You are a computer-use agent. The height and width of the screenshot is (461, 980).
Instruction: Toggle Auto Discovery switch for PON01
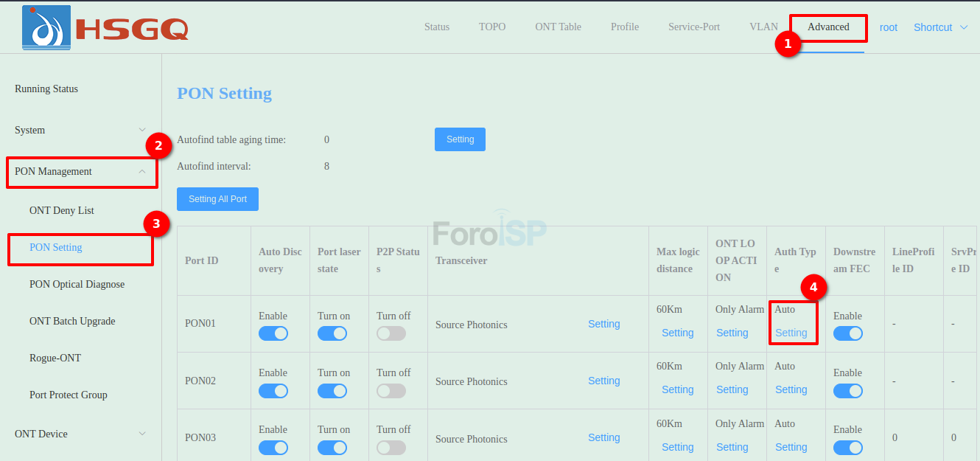[x=273, y=333]
